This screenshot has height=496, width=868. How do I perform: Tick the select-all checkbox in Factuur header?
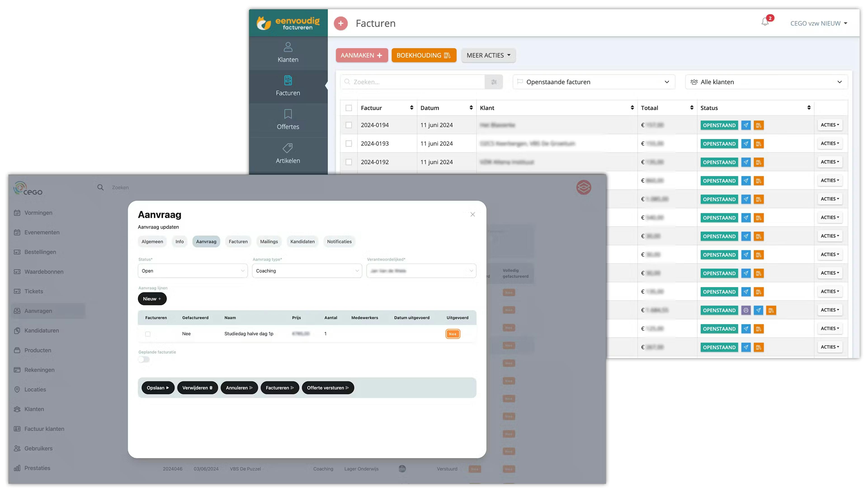[349, 108]
